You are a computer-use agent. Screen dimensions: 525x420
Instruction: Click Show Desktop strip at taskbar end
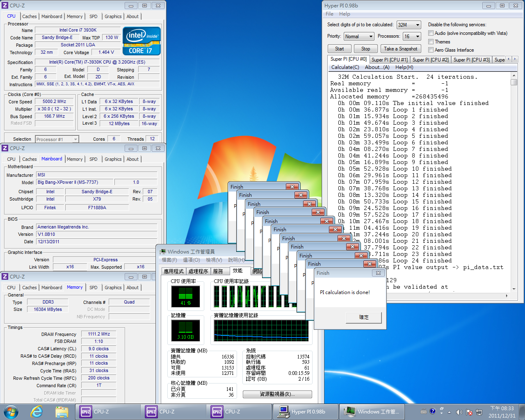click(522, 412)
